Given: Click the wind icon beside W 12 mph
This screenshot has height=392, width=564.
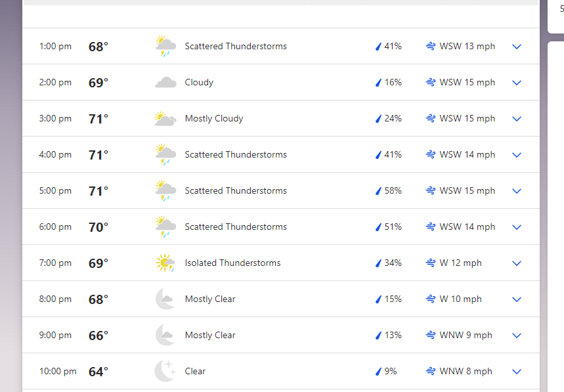Looking at the screenshot, I should pyautogui.click(x=431, y=263).
